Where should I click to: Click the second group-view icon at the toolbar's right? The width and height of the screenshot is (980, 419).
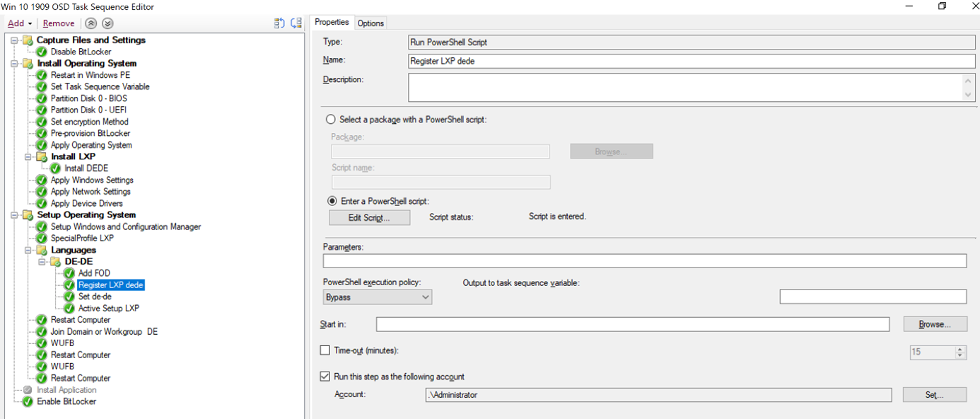[296, 23]
